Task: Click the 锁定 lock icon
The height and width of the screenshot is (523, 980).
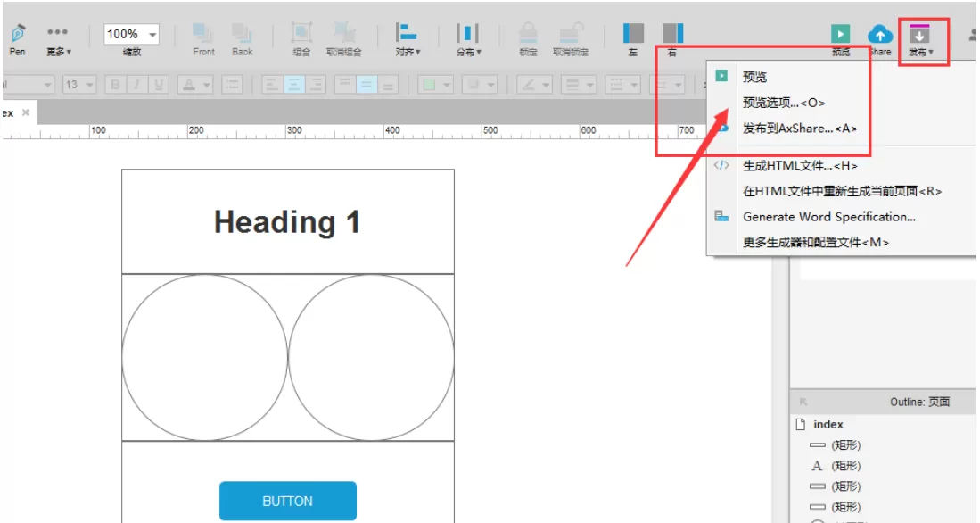Action: point(528,32)
